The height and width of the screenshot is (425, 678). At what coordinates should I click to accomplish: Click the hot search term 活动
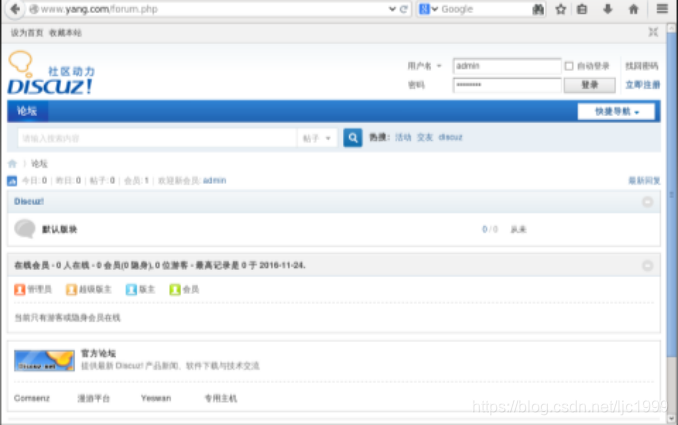(403, 137)
